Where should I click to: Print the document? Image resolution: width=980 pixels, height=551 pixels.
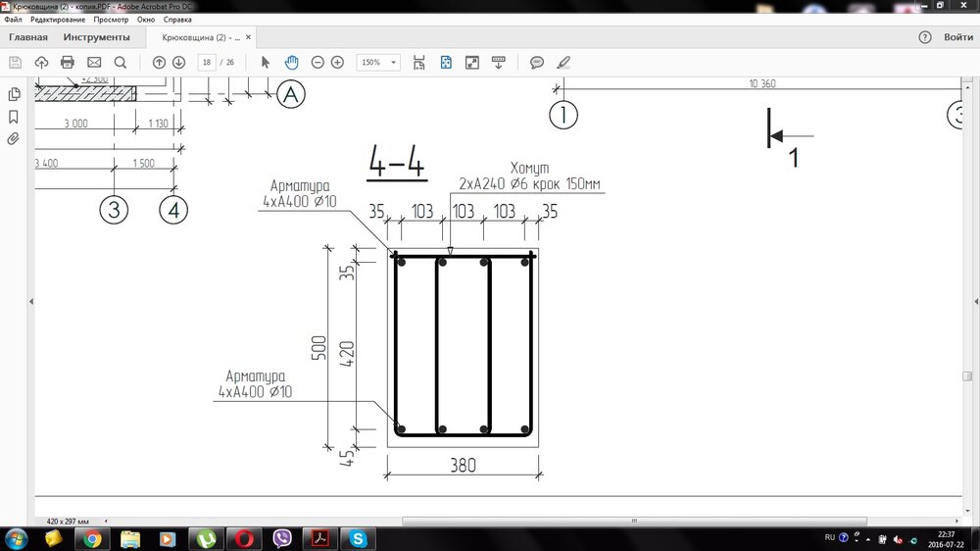[68, 63]
